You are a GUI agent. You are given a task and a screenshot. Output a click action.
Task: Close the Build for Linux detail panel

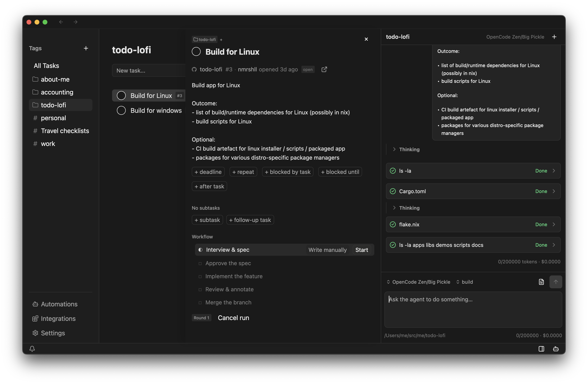pyautogui.click(x=366, y=39)
